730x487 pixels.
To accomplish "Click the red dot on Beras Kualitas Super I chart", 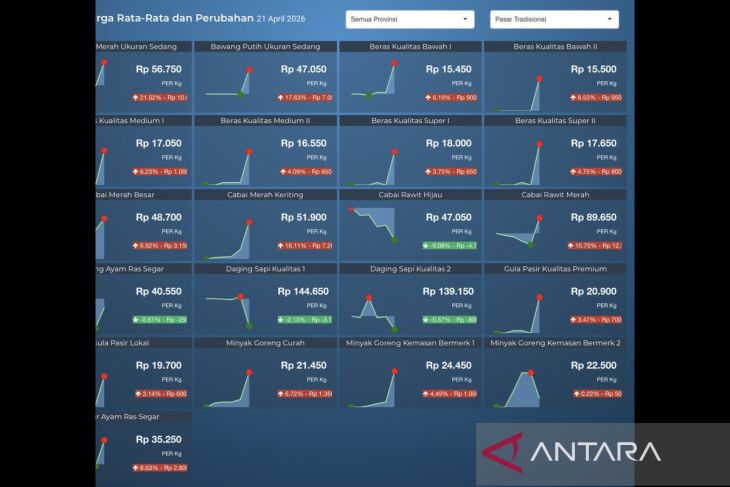I will [395, 152].
